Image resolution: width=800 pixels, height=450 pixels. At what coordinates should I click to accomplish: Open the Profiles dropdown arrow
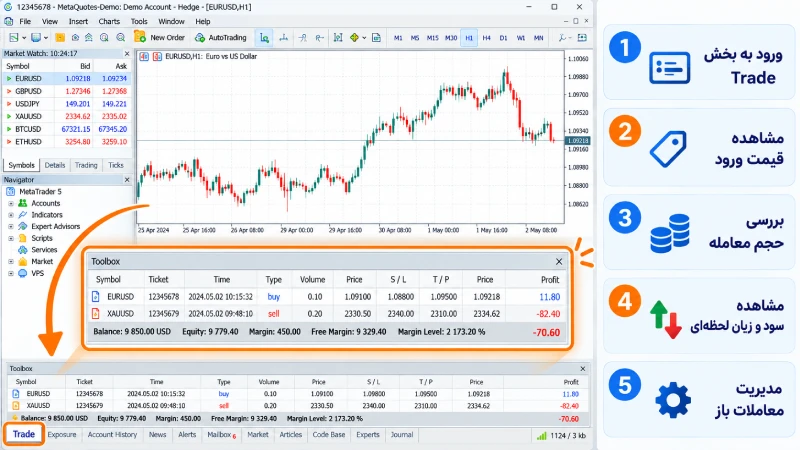[x=45, y=38]
